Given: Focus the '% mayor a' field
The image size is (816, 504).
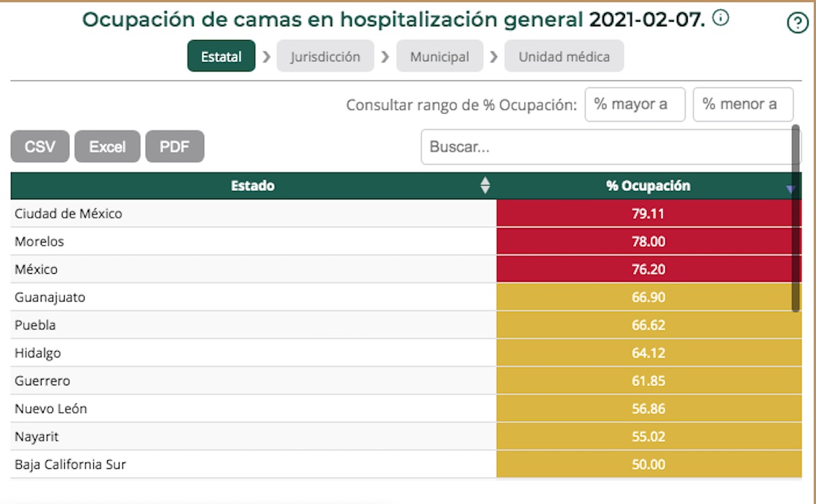Looking at the screenshot, I should (x=635, y=105).
